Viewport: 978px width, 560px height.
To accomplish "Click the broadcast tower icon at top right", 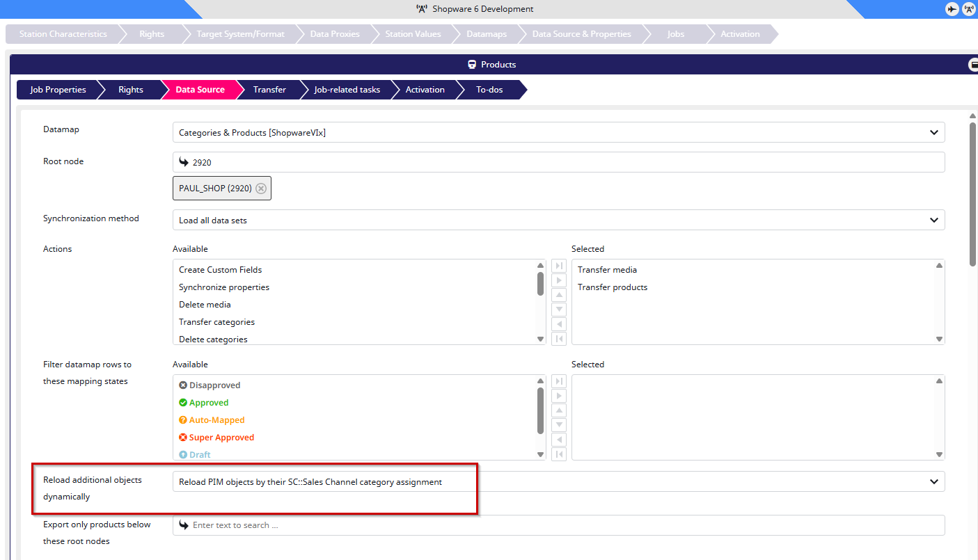I will (968, 9).
